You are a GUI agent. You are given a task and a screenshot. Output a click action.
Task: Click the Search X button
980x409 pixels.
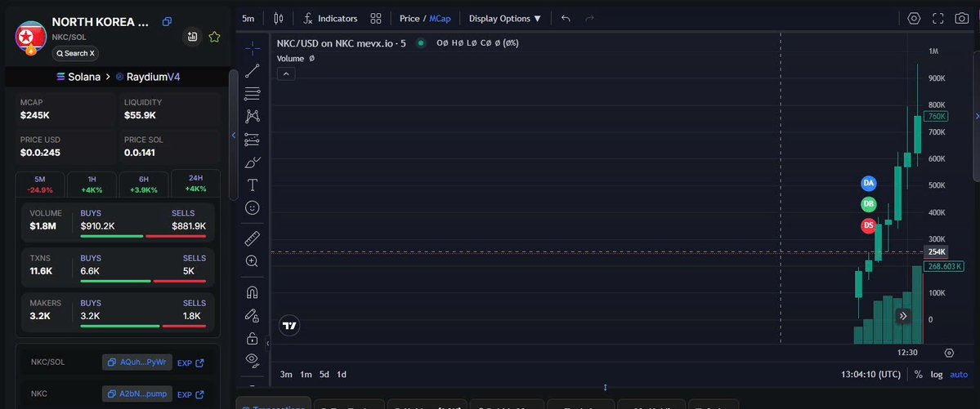pyautogui.click(x=75, y=53)
